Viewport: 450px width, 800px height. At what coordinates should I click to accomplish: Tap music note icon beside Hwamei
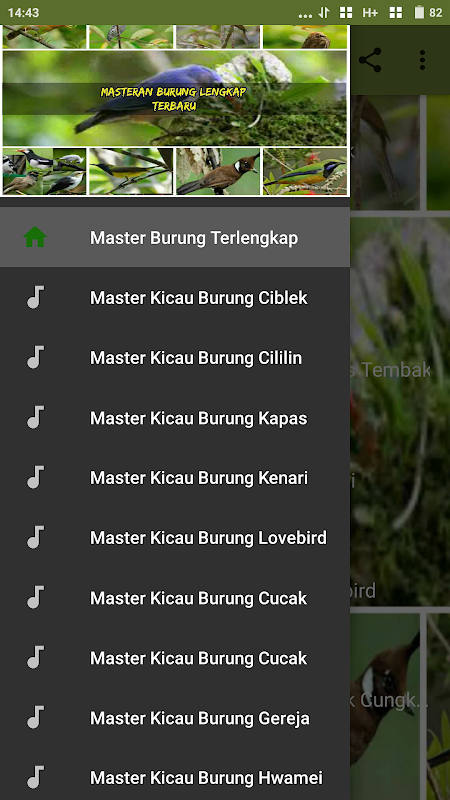(35, 778)
